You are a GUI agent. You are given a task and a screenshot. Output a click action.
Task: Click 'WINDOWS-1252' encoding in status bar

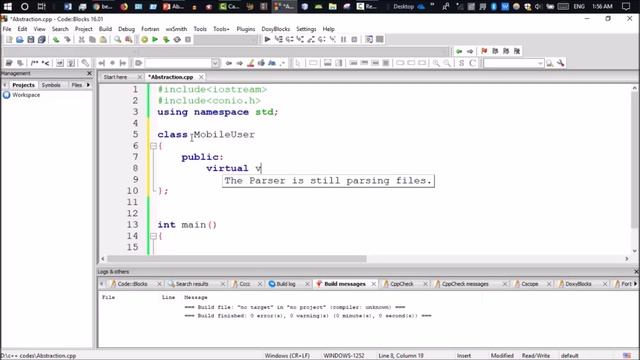[344, 356]
